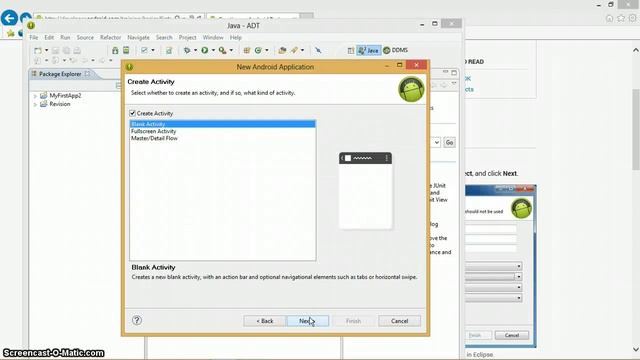640x360 pixels.
Task: Click the New Java Class icon
Action: (258, 50)
